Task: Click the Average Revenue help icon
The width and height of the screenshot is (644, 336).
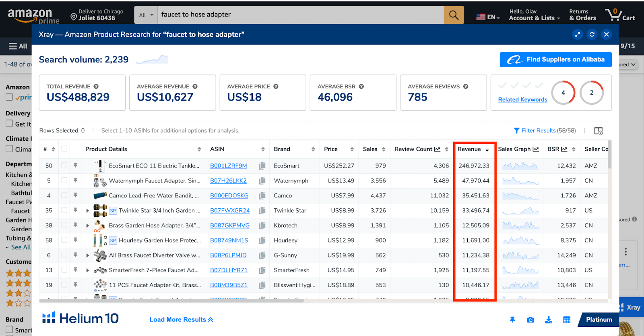Action: pos(195,86)
